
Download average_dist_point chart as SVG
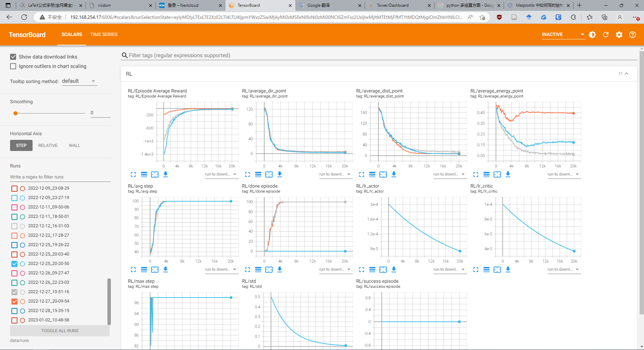coord(394,174)
